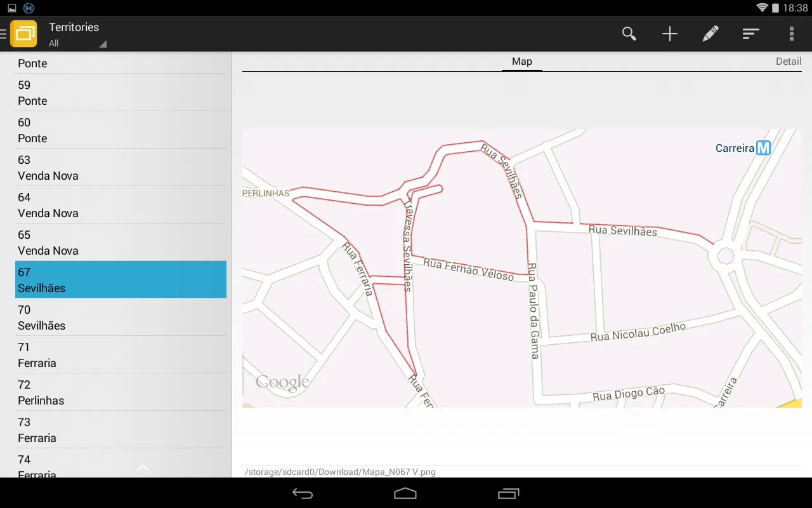Expand the upward chevron at list bottom
The width and height of the screenshot is (812, 508).
click(x=143, y=468)
